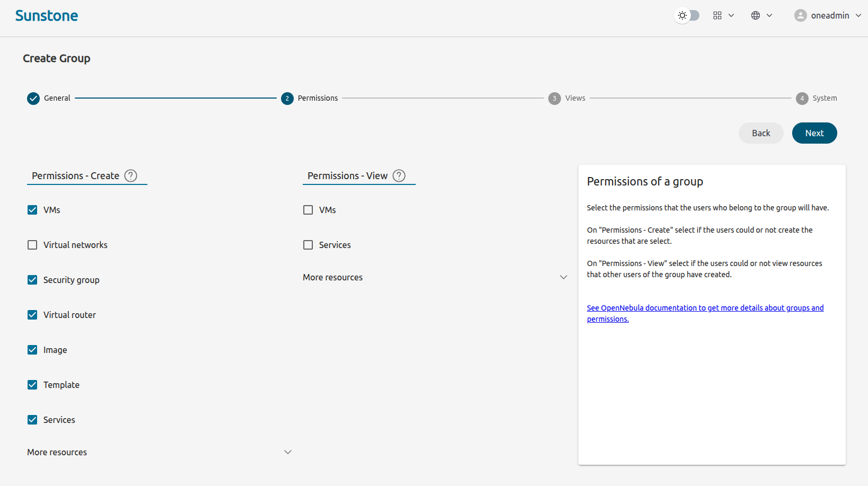Image resolution: width=868 pixels, height=486 pixels.
Task: Open the Permissions - View help icon
Action: [399, 175]
